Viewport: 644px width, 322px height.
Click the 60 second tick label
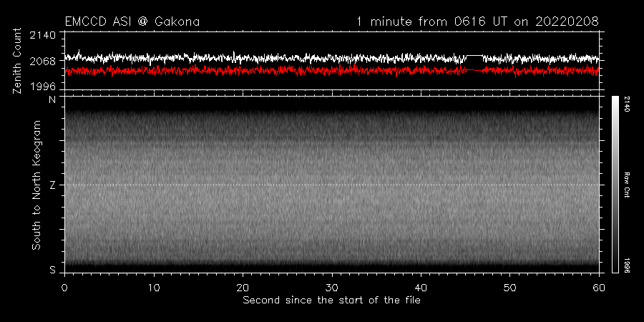[599, 288]
